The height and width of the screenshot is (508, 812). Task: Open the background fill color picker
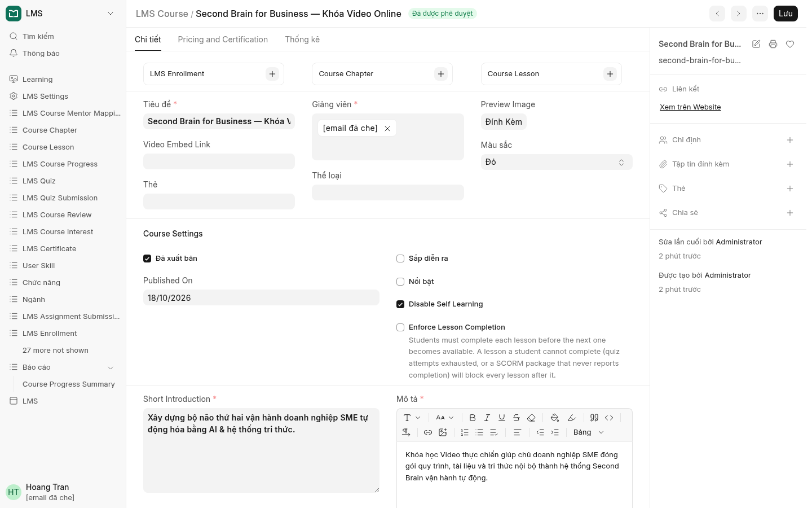click(x=555, y=418)
